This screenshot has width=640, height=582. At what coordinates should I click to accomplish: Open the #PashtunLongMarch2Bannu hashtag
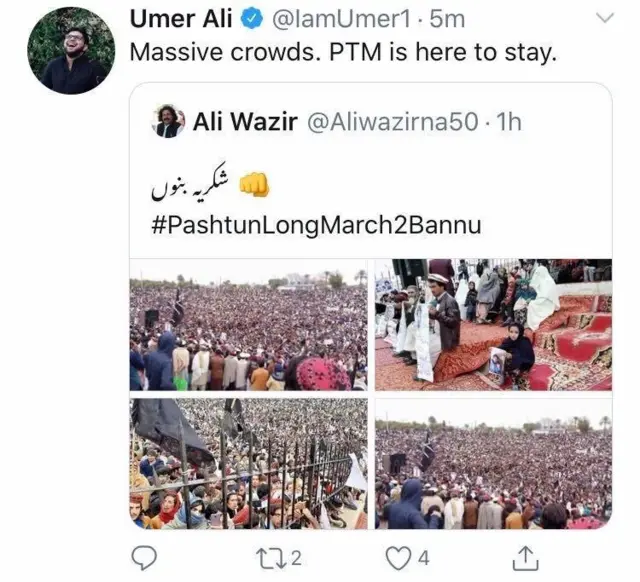(315, 225)
